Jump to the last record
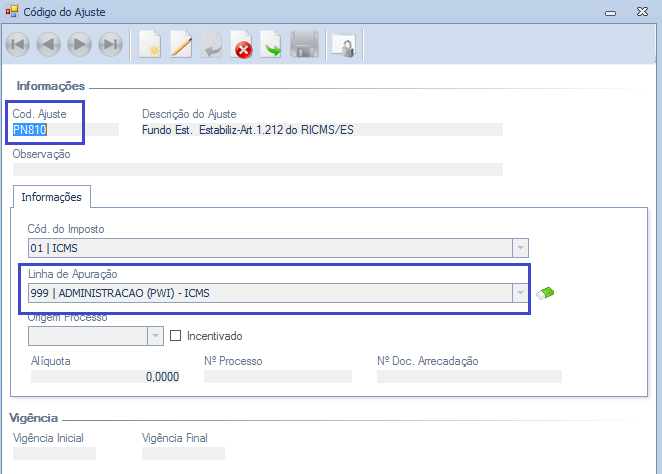The image size is (662, 474). (111, 44)
